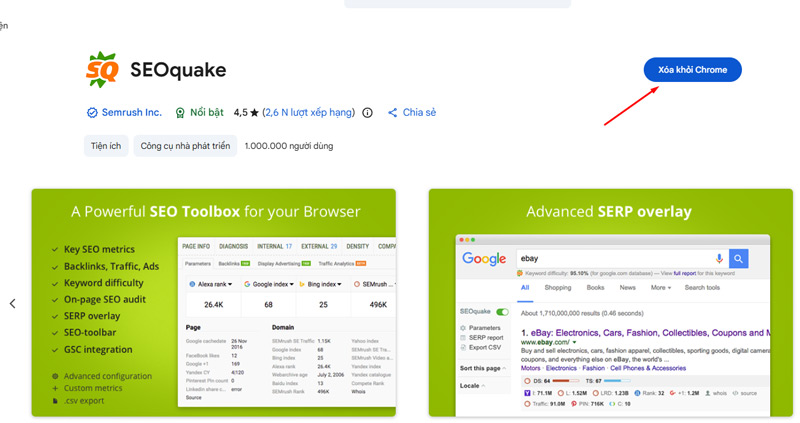Image resolution: width=800 pixels, height=423 pixels.
Task: Select the Tiện ích category chip
Action: tap(106, 146)
